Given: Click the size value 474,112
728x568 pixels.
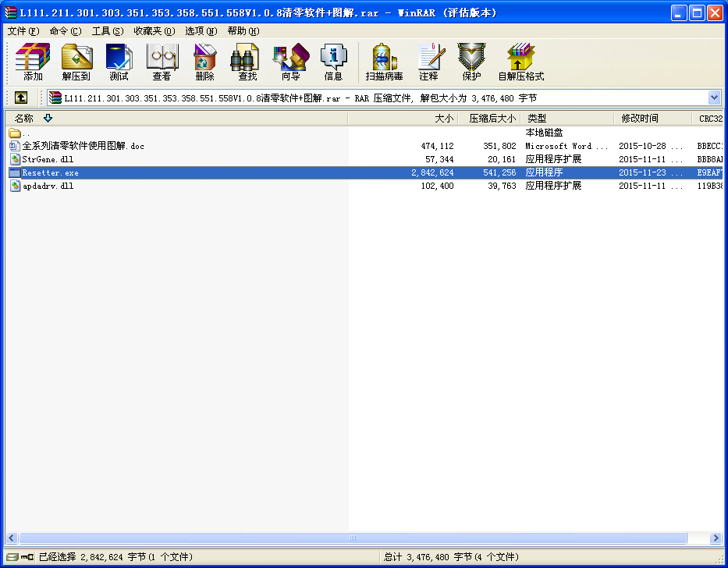Looking at the screenshot, I should [438, 146].
